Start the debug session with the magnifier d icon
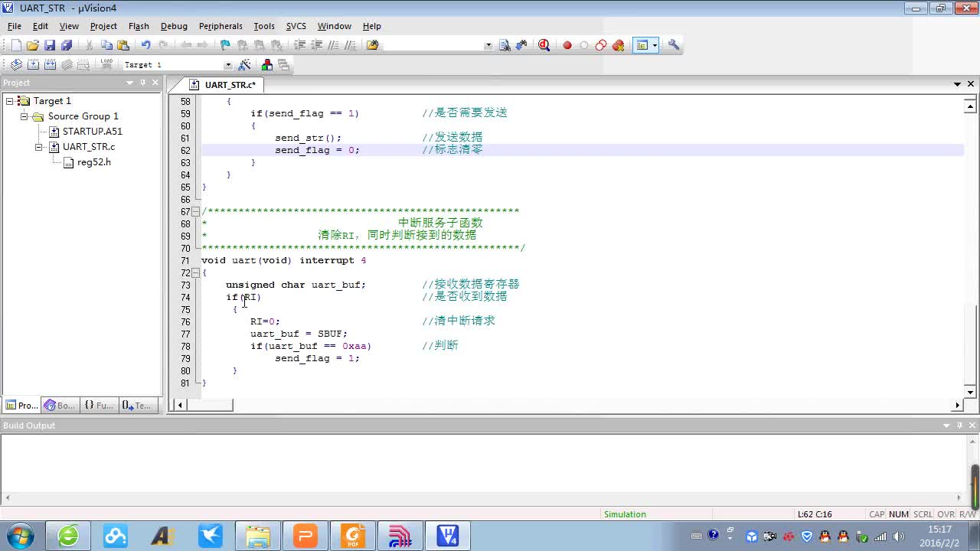 544,45
